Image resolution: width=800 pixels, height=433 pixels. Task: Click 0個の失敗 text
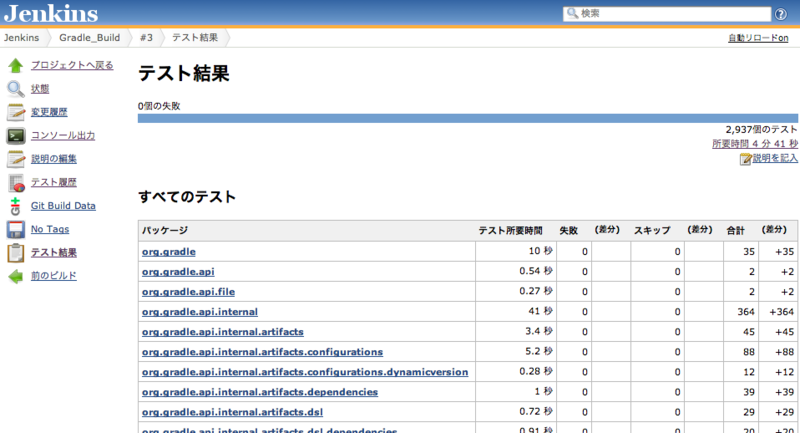(159, 106)
